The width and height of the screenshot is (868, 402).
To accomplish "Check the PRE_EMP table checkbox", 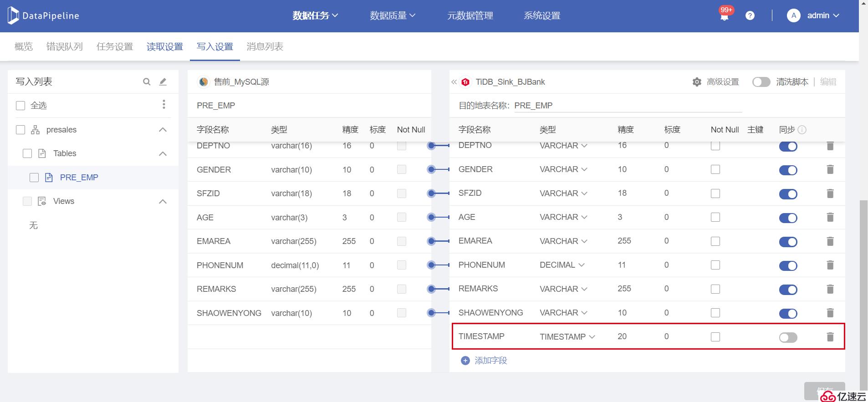I will pos(34,178).
